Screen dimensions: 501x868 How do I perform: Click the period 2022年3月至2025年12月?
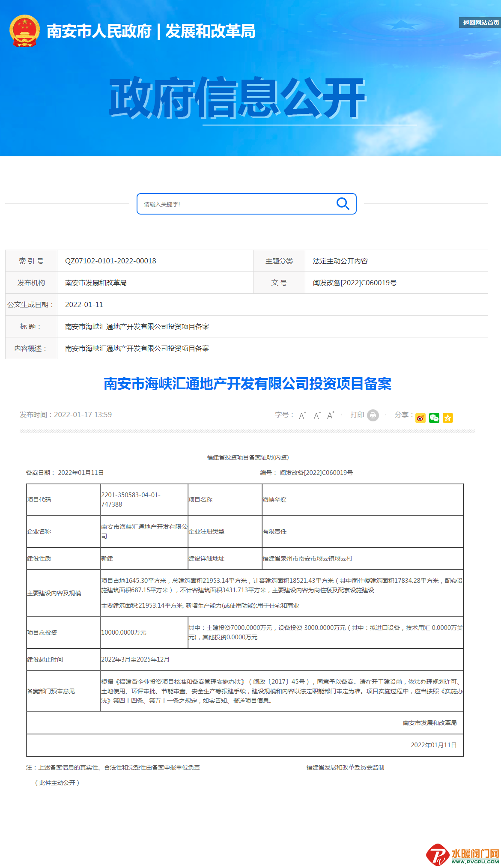pos(135,659)
